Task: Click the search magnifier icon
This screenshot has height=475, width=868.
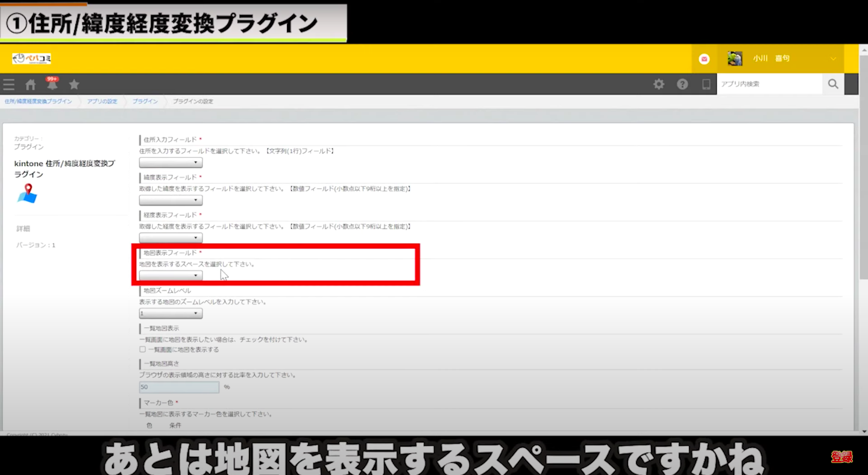Action: [833, 84]
